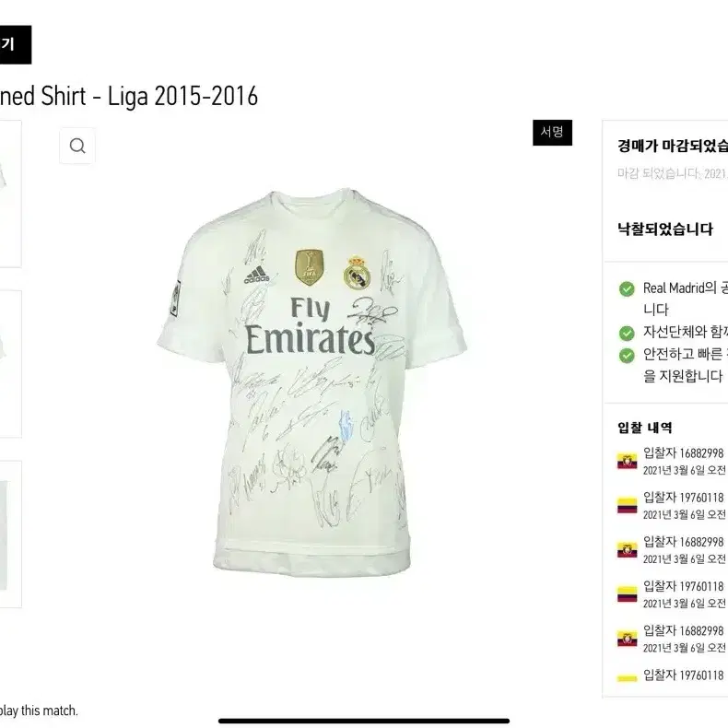Tap the iOS home indicator bar
Viewport: 728px width, 728px height.
click(x=364, y=721)
